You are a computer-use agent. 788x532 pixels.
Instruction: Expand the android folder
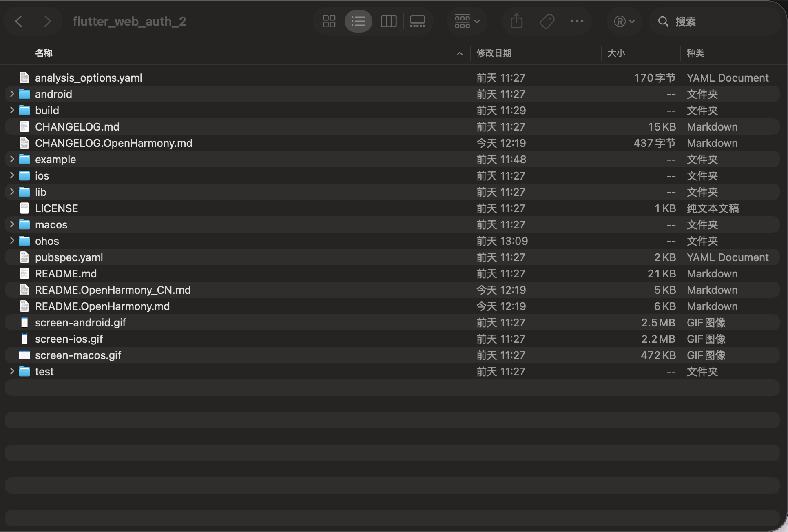point(12,94)
